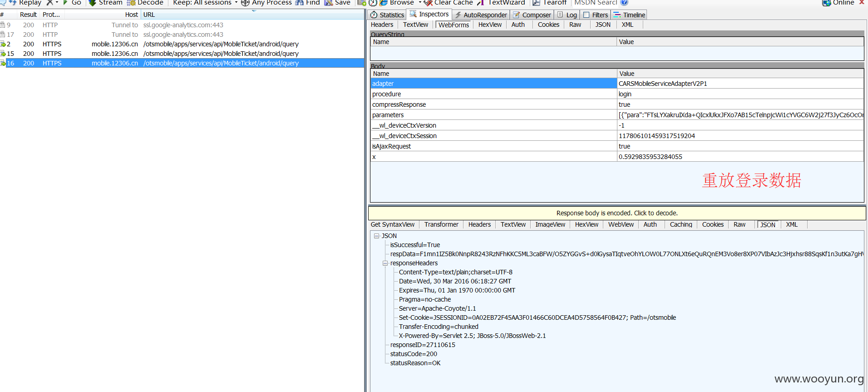Select the 'parameters' body row
The height and width of the screenshot is (392, 868).
[617, 115]
